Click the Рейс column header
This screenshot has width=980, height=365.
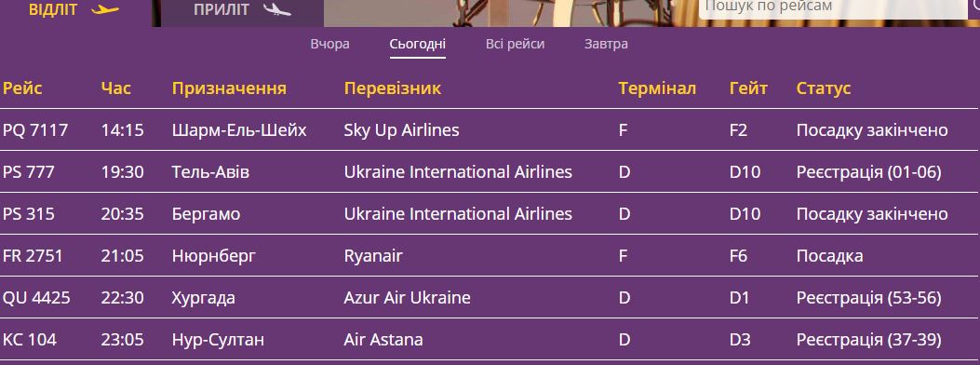tap(22, 88)
